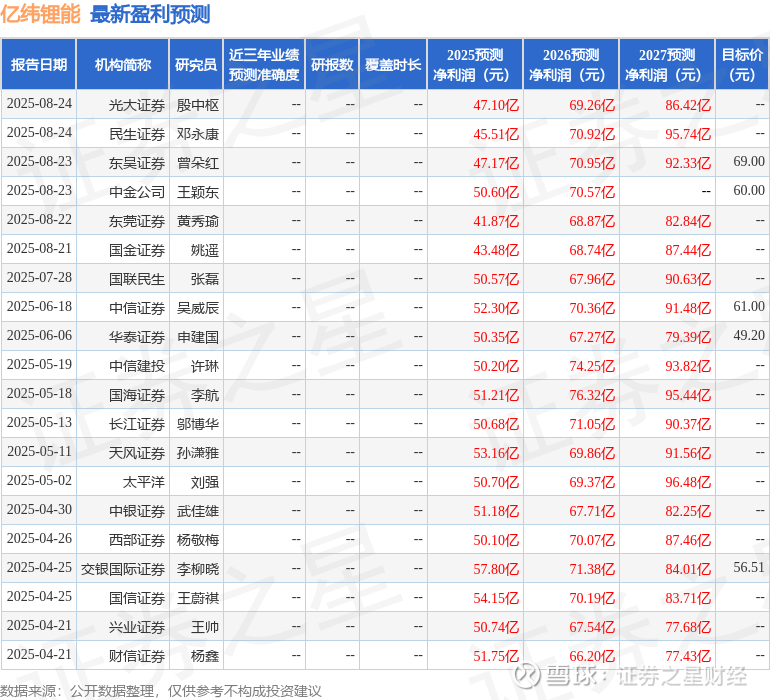The image size is (770, 700).
Task: Click the 数据来源 disclaimer footer text
Action: [161, 691]
